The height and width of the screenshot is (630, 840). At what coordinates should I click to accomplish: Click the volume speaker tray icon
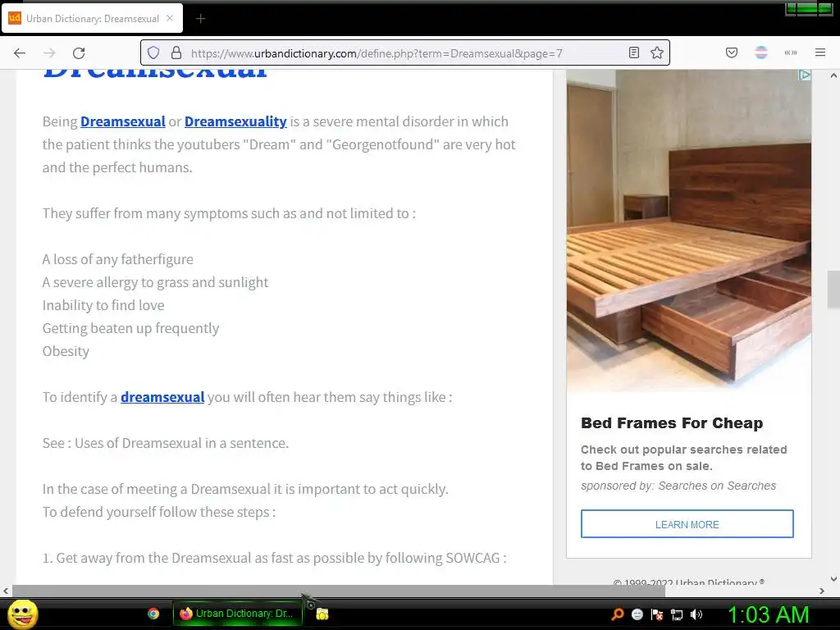coord(696,614)
